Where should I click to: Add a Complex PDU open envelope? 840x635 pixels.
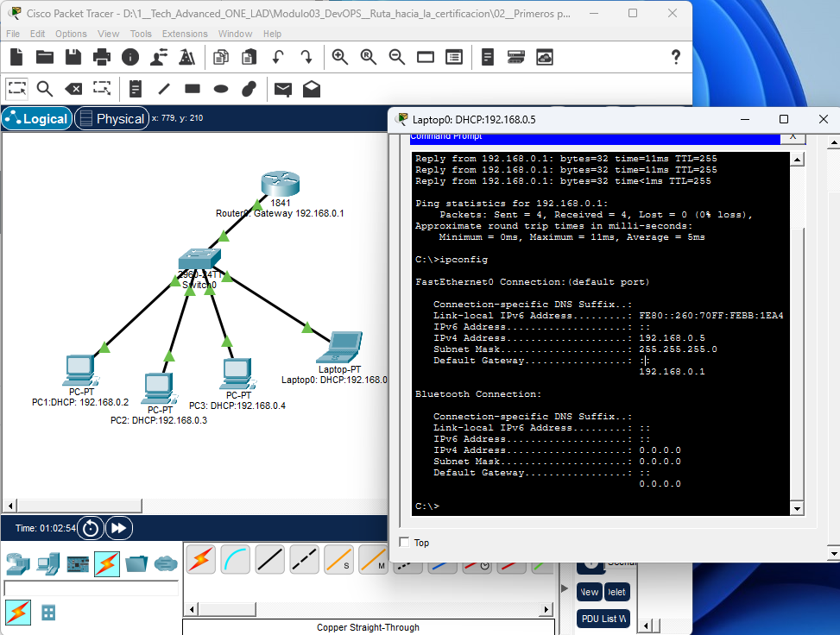click(312, 89)
